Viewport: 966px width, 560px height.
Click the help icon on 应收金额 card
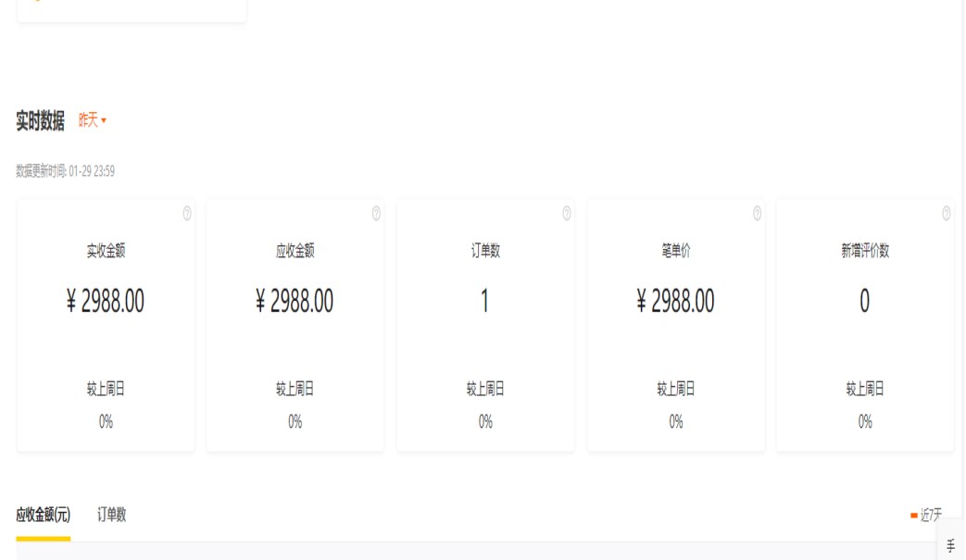coord(376,214)
